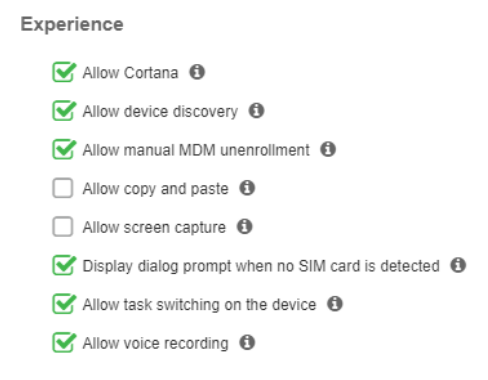Image resolution: width=488 pixels, height=380 pixels.
Task: Uncheck Allow manual MDM unenrollment
Action: pos(63,149)
